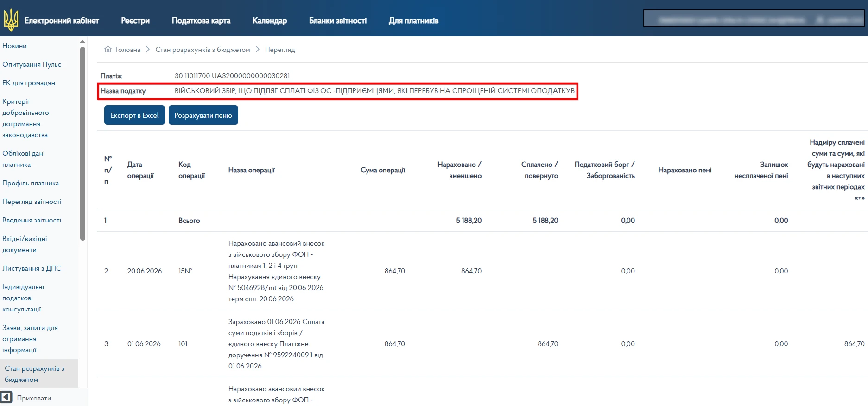Open Листування з ДПС sidebar link

click(32, 268)
